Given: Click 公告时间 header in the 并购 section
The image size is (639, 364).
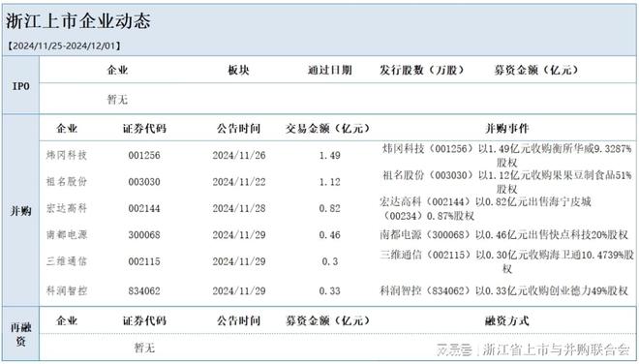Looking at the screenshot, I should click(x=238, y=129).
